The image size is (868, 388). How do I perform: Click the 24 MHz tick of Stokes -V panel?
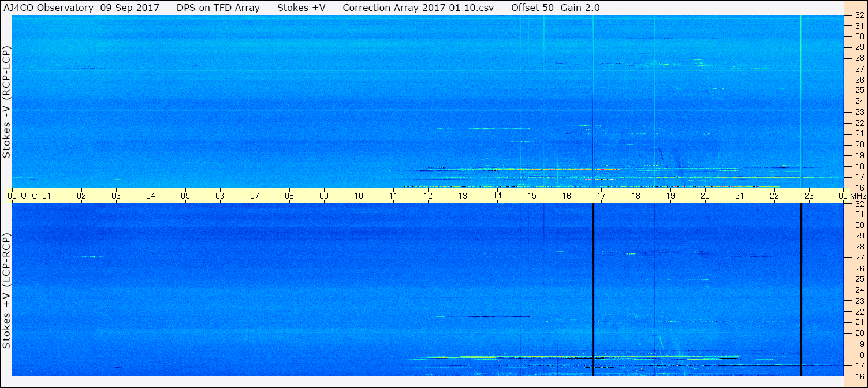859,101
